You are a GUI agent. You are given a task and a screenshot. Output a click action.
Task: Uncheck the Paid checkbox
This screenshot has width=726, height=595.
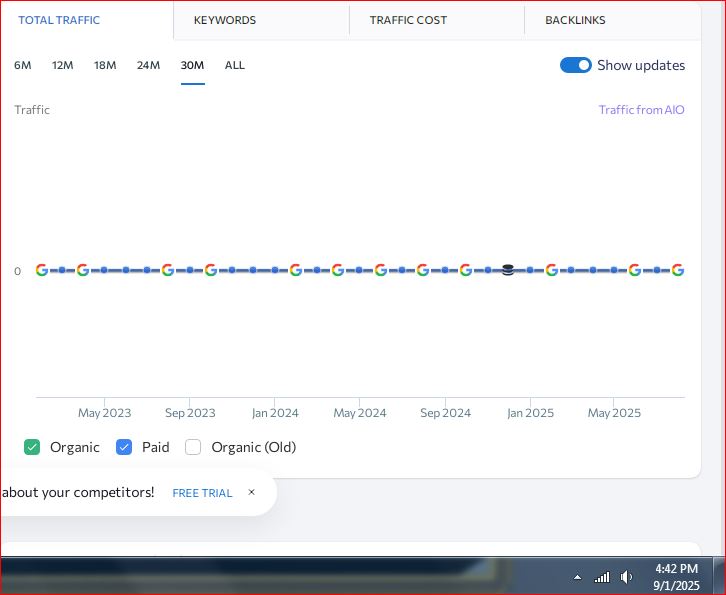point(124,447)
